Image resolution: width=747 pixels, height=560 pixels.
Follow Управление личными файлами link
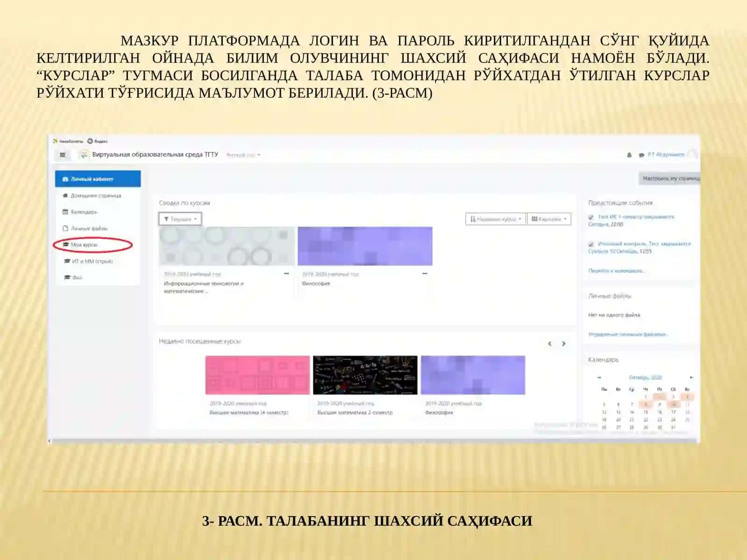(x=628, y=335)
